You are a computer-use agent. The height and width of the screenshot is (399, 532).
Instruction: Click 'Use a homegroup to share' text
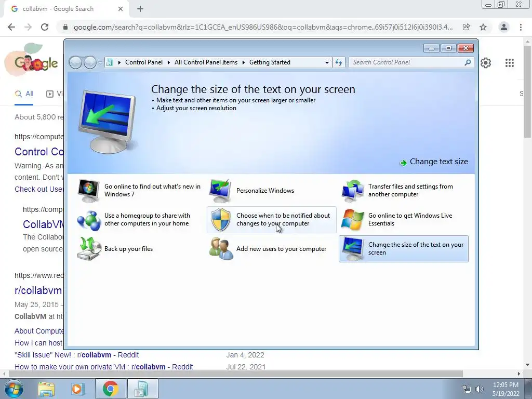click(x=147, y=220)
